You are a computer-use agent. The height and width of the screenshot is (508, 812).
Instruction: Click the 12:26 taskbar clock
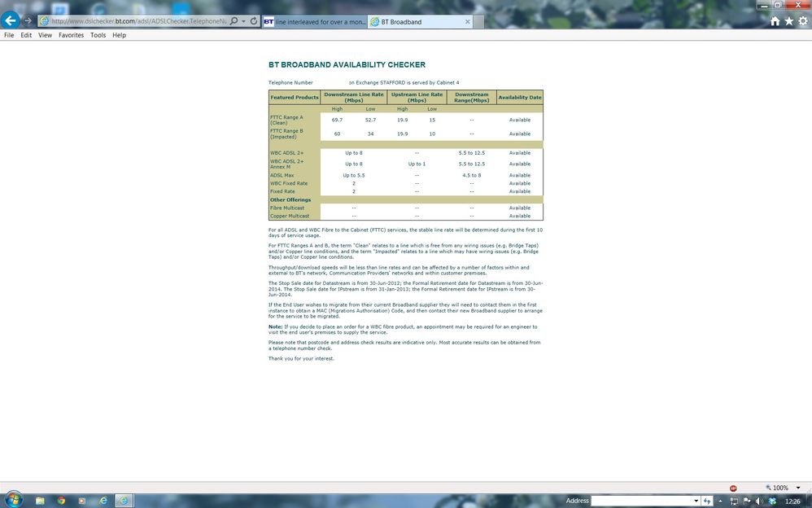(x=792, y=501)
